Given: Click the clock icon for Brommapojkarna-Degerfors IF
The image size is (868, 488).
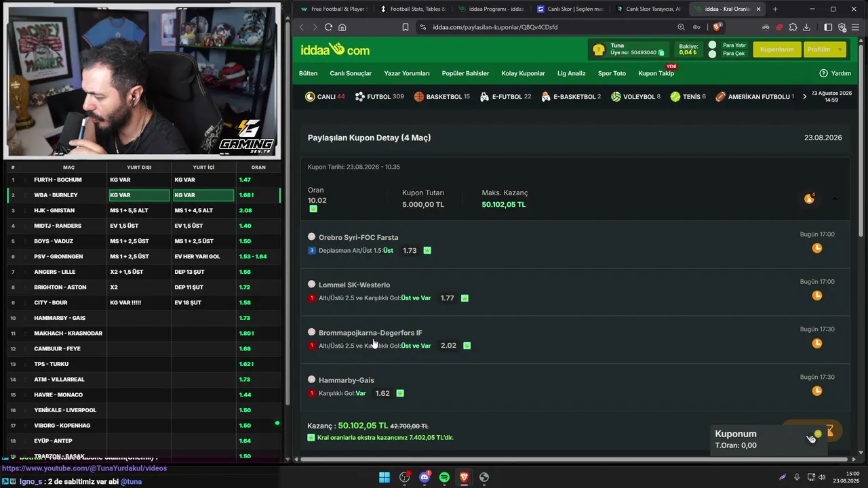Looking at the screenshot, I should pos(817,344).
